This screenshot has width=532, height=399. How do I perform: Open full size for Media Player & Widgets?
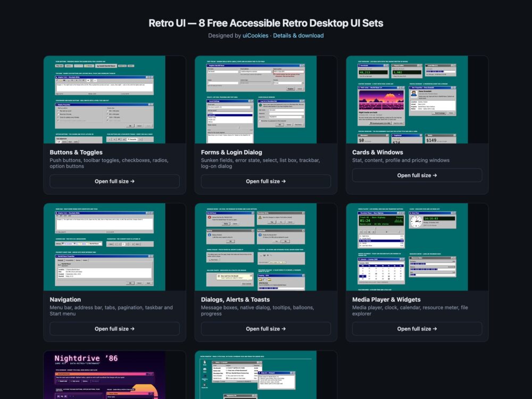tap(417, 329)
